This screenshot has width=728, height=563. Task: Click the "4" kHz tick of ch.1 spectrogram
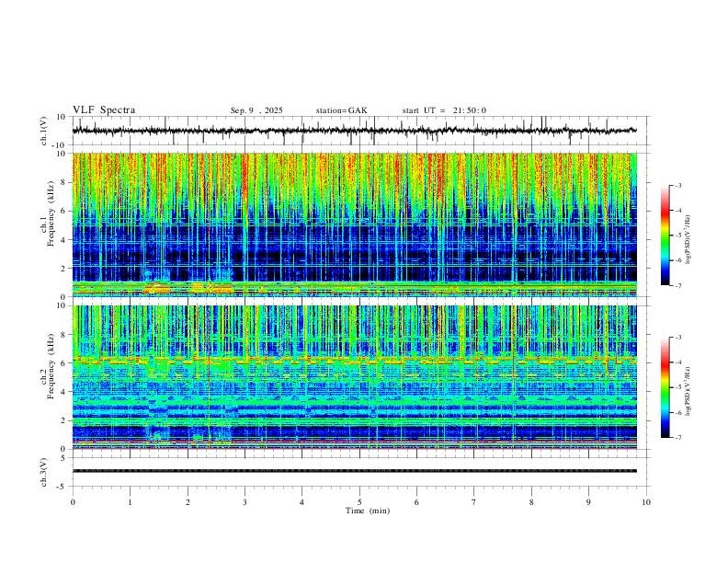pyautogui.click(x=64, y=240)
